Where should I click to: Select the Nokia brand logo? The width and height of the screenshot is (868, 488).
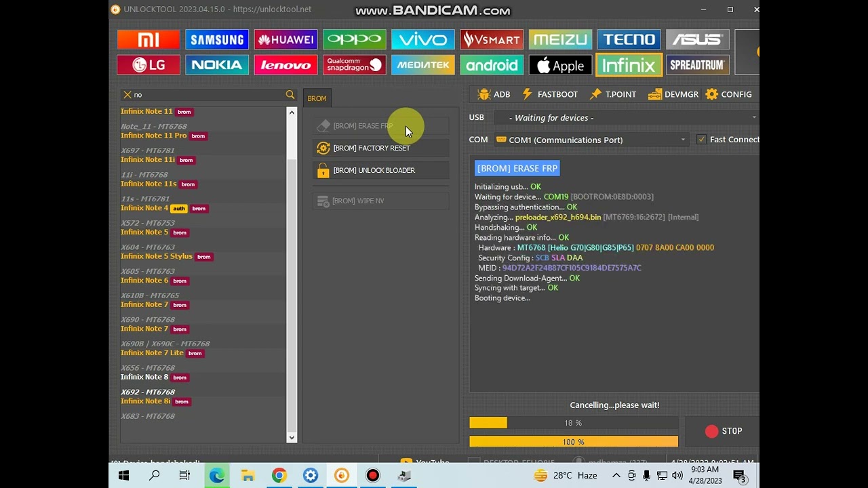point(217,65)
